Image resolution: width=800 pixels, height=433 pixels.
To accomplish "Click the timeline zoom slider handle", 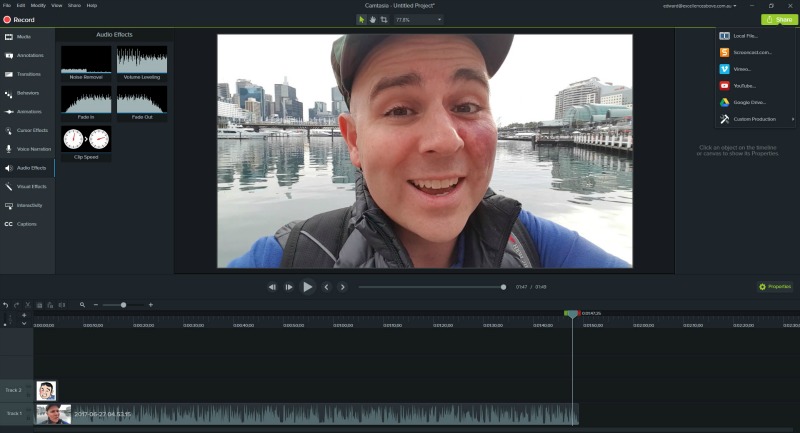I will click(123, 305).
